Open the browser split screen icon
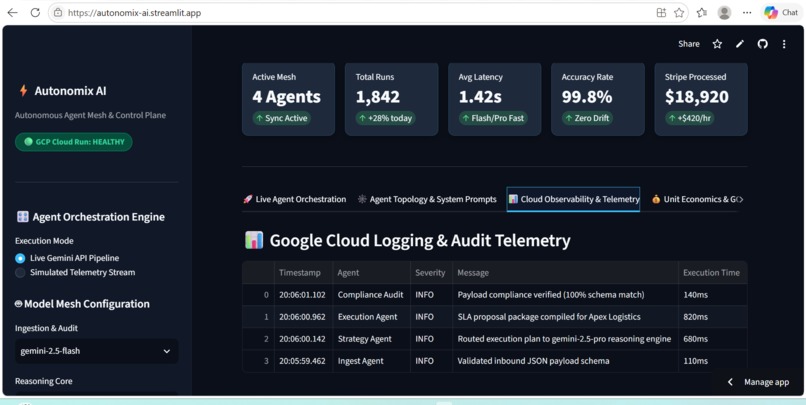 662,13
